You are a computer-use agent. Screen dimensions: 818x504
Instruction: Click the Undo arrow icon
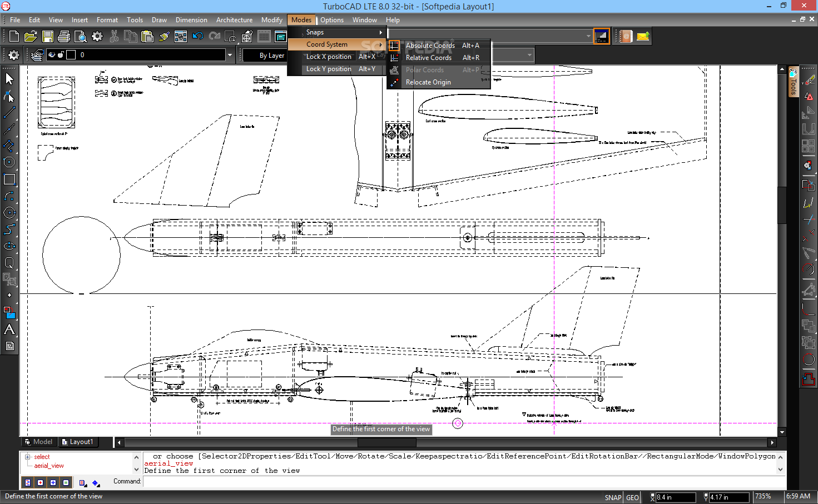pyautogui.click(x=198, y=37)
